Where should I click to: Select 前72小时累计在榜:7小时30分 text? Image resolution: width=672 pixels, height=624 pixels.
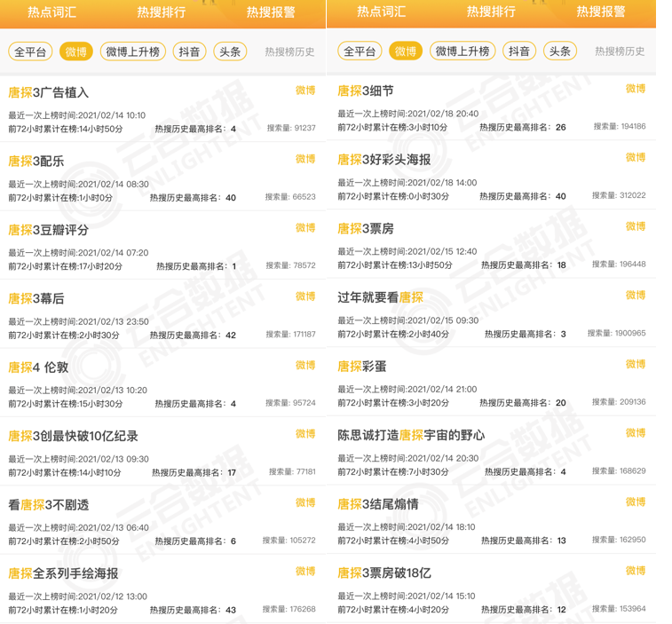[x=393, y=472]
